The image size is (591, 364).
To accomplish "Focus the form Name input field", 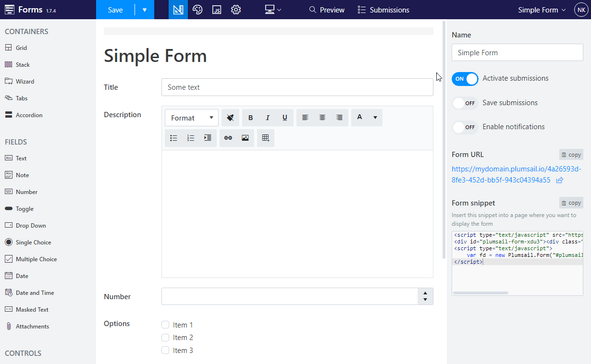I will [x=517, y=53].
